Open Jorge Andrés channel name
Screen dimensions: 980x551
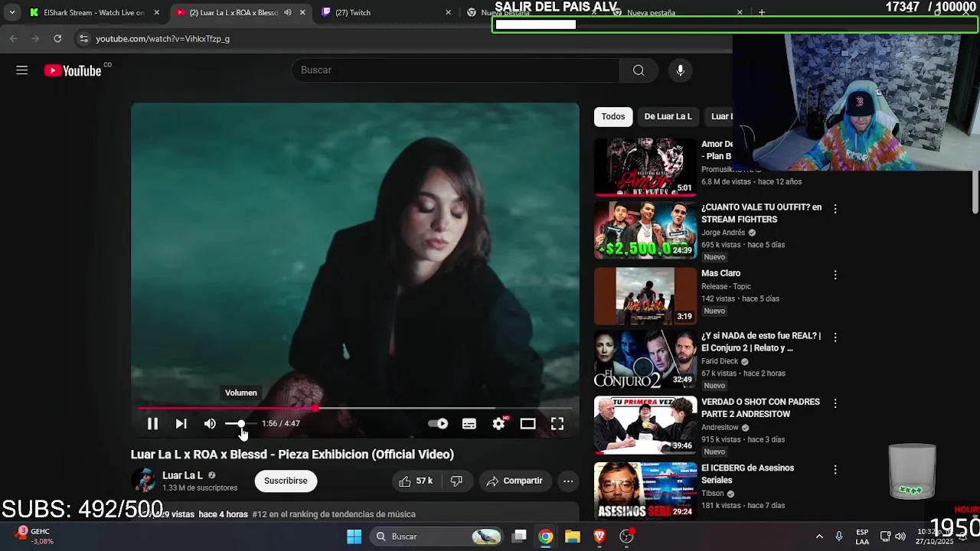tap(723, 233)
